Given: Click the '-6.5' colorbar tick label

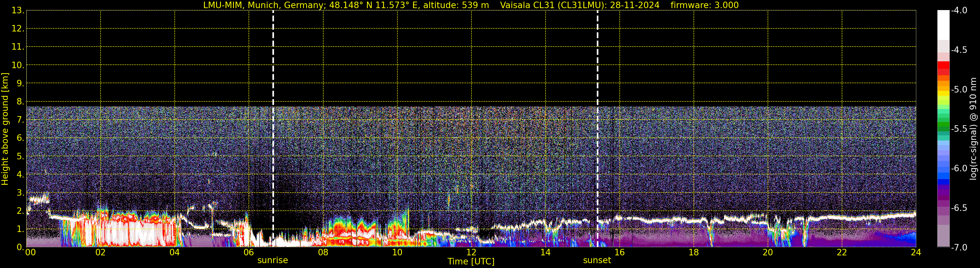Looking at the screenshot, I should (959, 208).
